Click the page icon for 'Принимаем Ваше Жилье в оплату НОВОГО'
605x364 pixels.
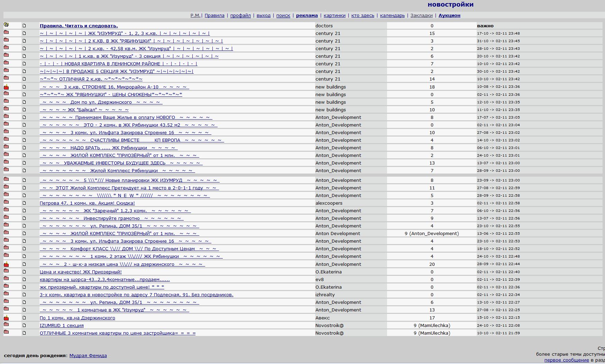pos(24,118)
